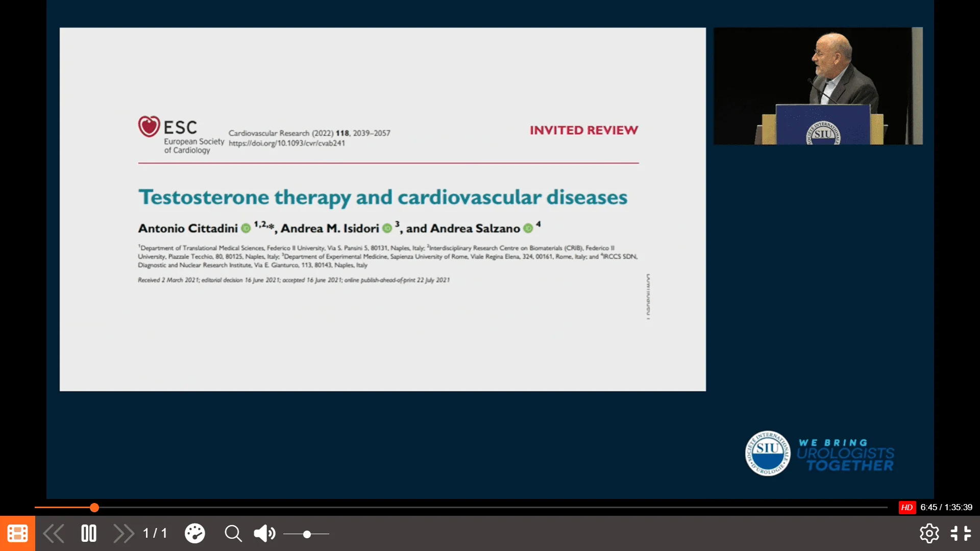Click the main presentation slide
The image size is (980, 551).
point(383,209)
